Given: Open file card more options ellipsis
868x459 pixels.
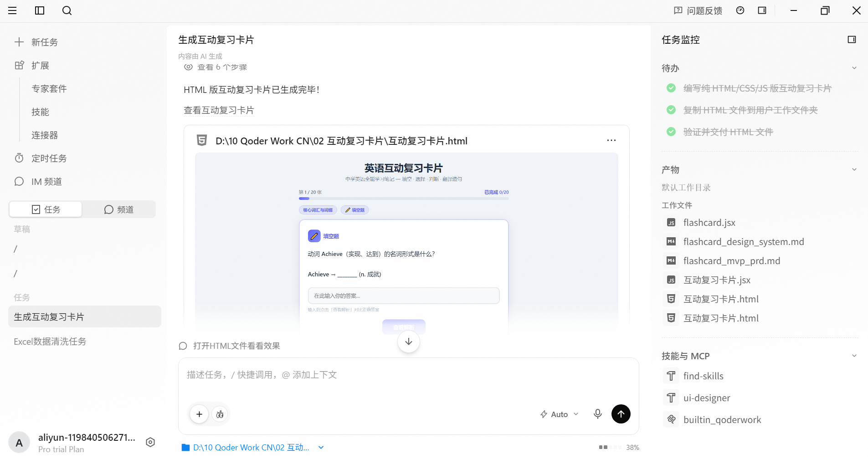Looking at the screenshot, I should coord(611,140).
